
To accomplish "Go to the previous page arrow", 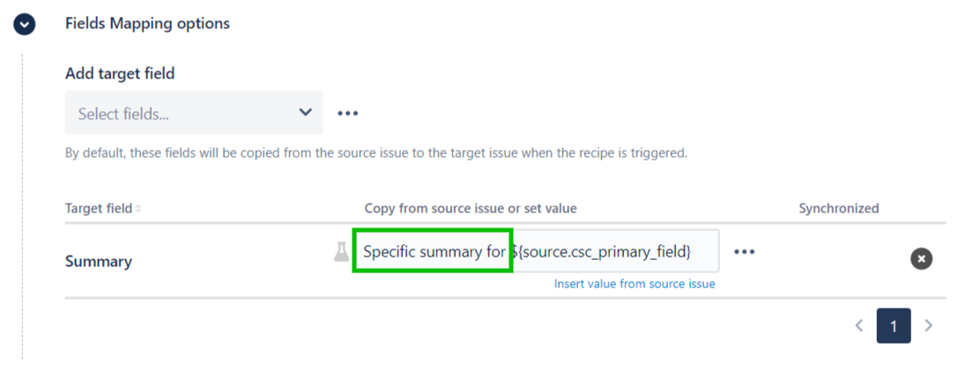I will 859,326.
